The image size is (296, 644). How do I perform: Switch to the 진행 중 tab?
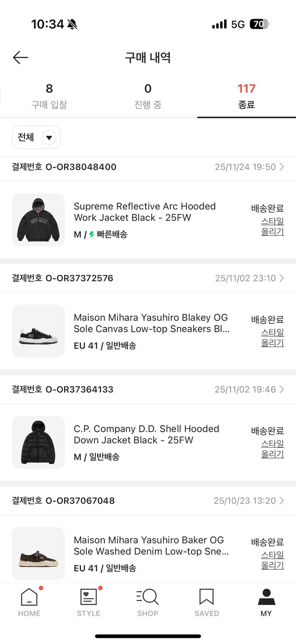[148, 95]
